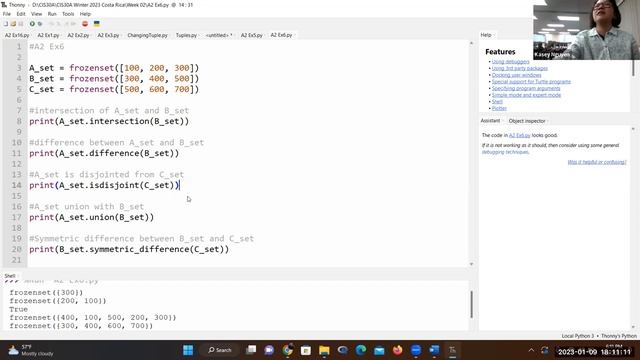Click the A2 Ex6.py link in Assistant
This screenshot has height=360, width=640.
coord(519,135)
